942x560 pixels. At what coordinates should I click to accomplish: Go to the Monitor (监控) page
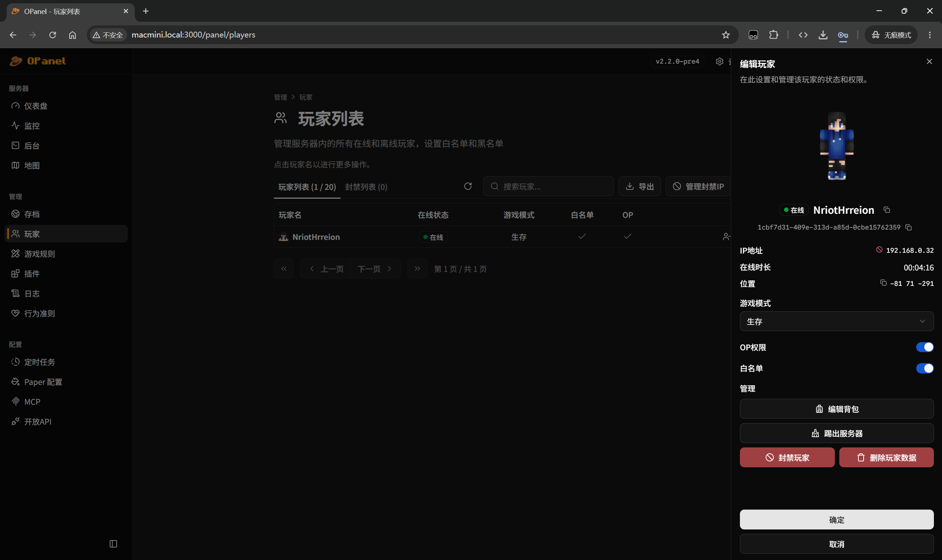(66, 126)
